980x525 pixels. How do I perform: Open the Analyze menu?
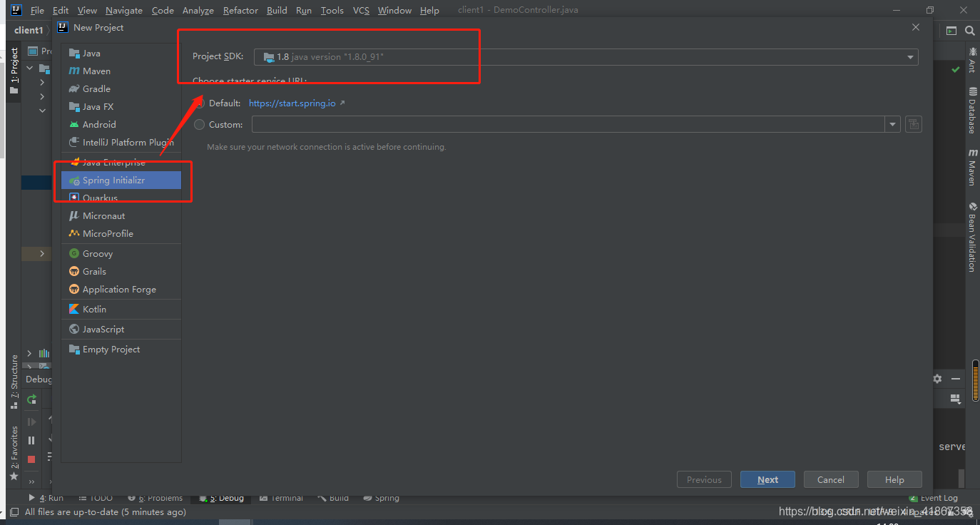tap(198, 10)
